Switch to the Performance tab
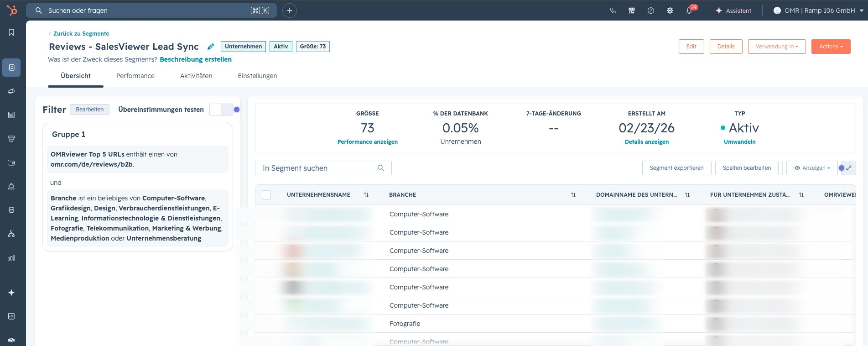 coord(135,76)
